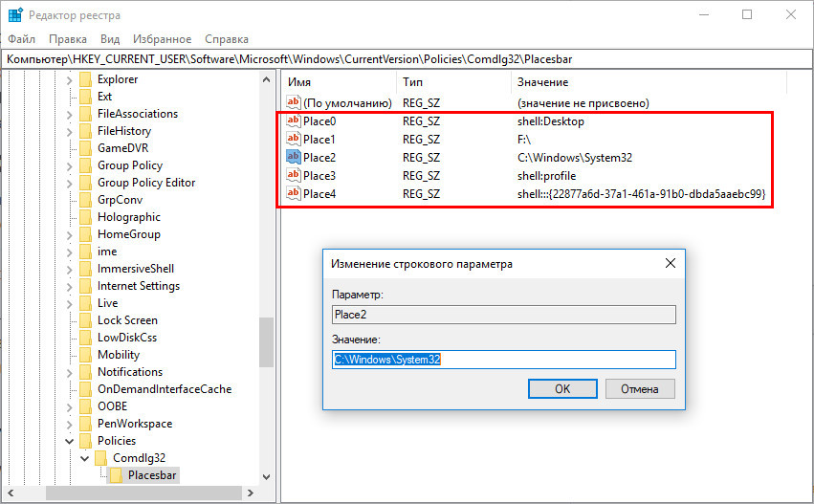Click the Holographic folder icon
814x504 pixels.
tap(86, 217)
